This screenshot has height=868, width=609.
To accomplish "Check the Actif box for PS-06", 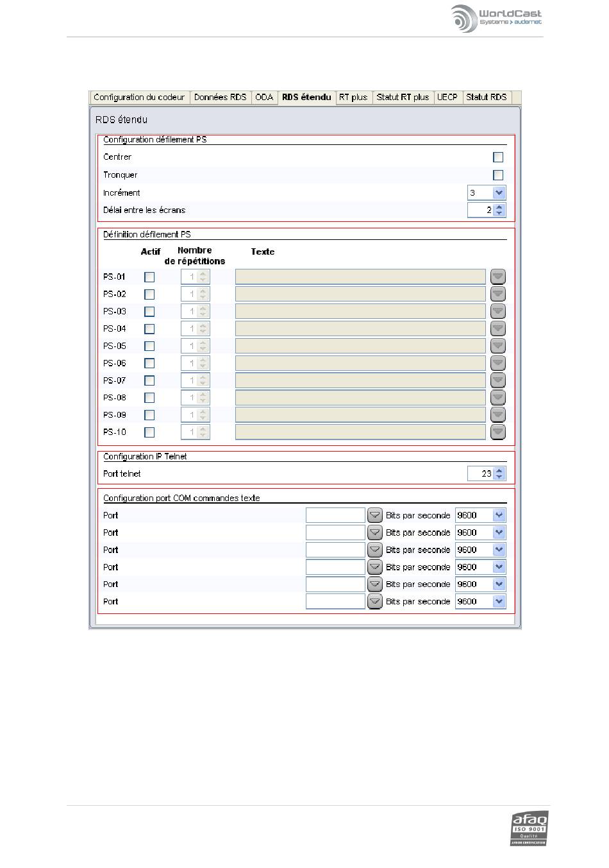I will pos(149,364).
